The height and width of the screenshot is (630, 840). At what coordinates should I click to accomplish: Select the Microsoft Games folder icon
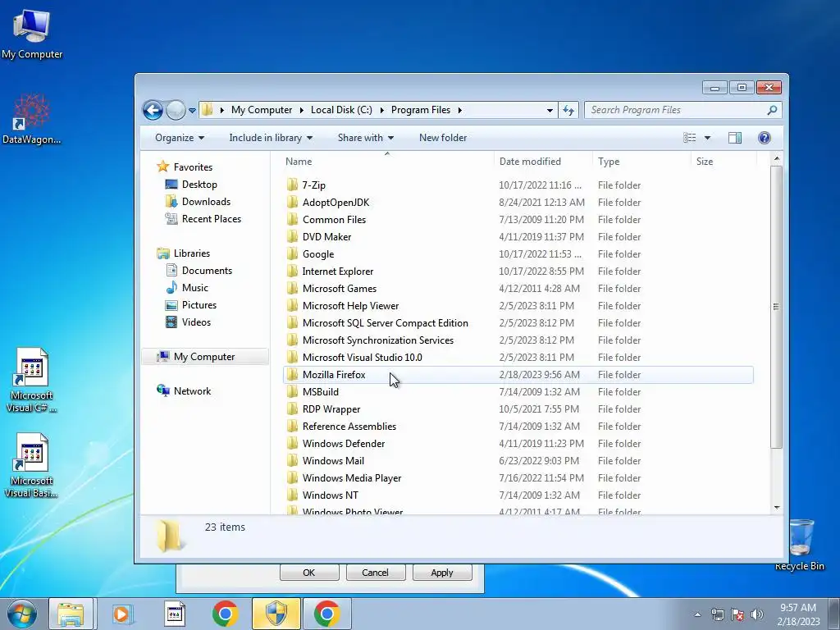click(x=292, y=288)
